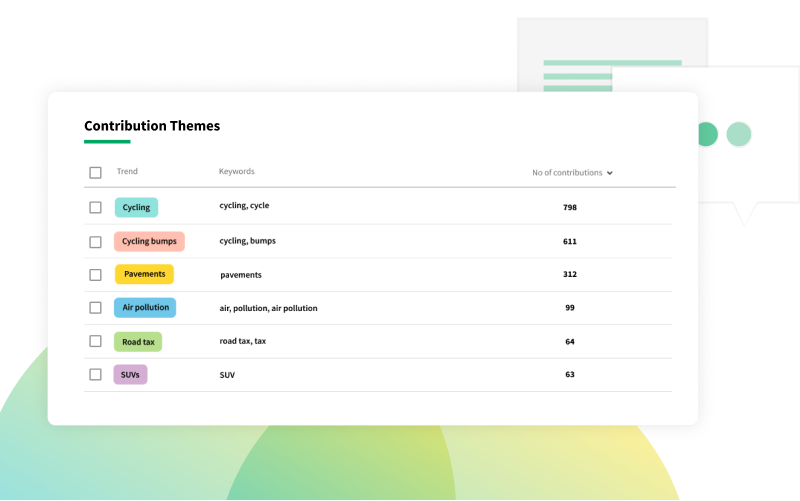Viewport: 800px width, 501px height.
Task: Open the Pavements yellow tag
Action: 144,274
